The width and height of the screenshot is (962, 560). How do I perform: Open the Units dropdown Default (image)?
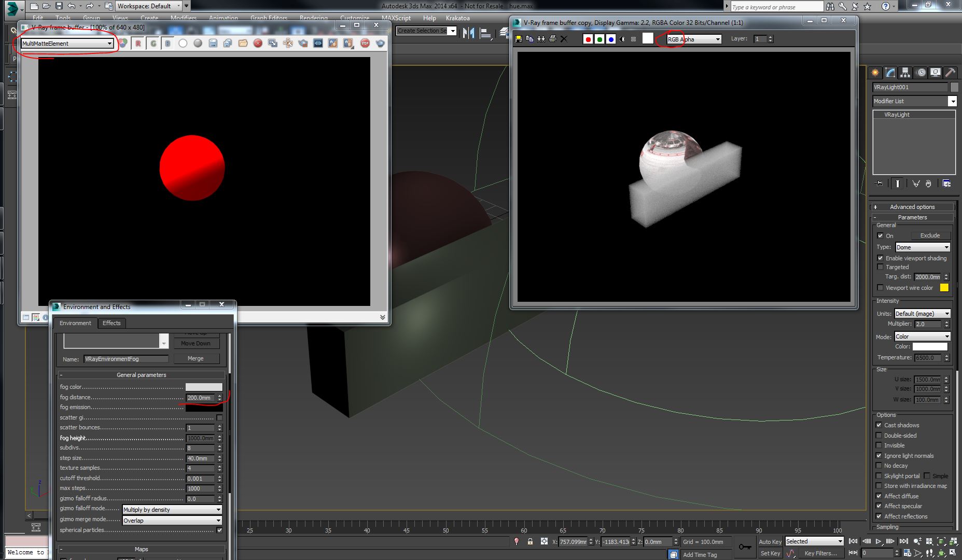click(922, 314)
